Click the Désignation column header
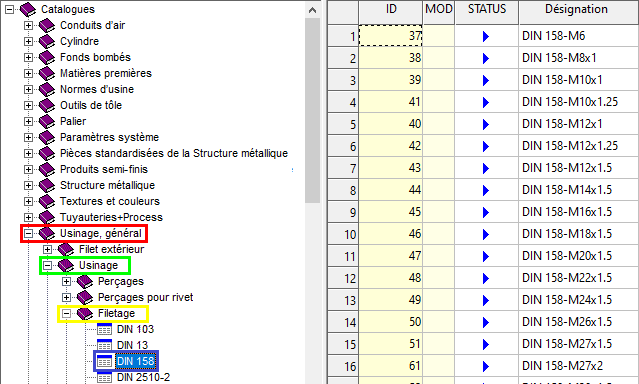This screenshot has width=639, height=384. point(579,12)
